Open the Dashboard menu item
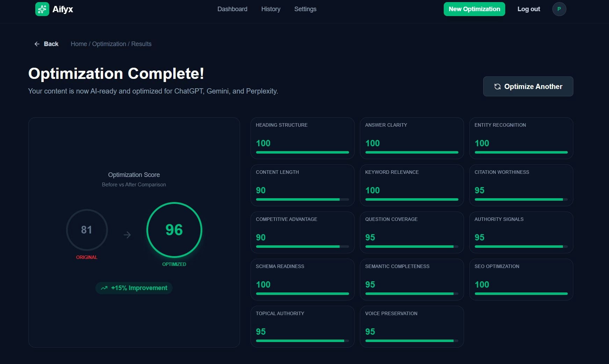 pos(232,9)
